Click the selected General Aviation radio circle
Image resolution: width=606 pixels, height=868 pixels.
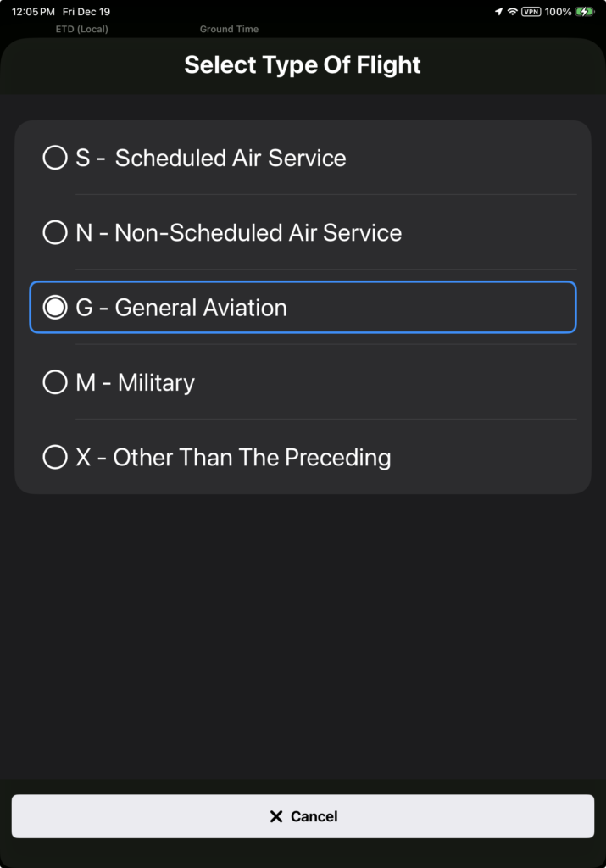[55, 307]
